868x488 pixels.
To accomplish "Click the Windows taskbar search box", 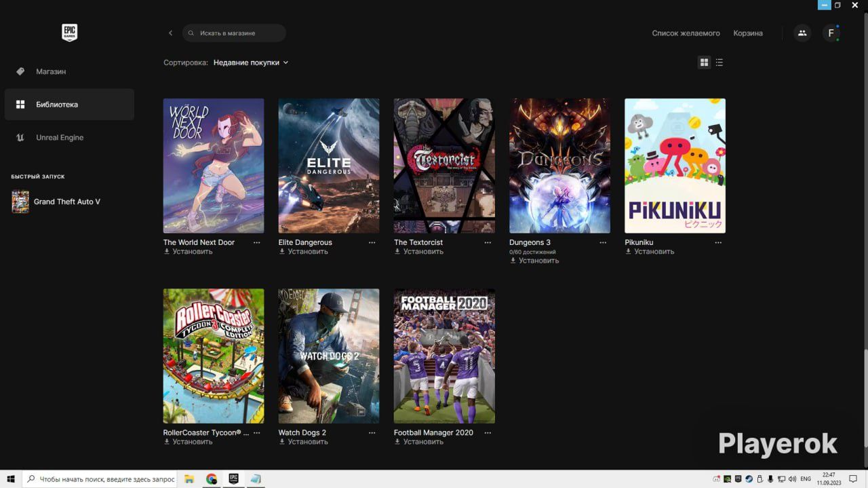I will click(x=100, y=479).
